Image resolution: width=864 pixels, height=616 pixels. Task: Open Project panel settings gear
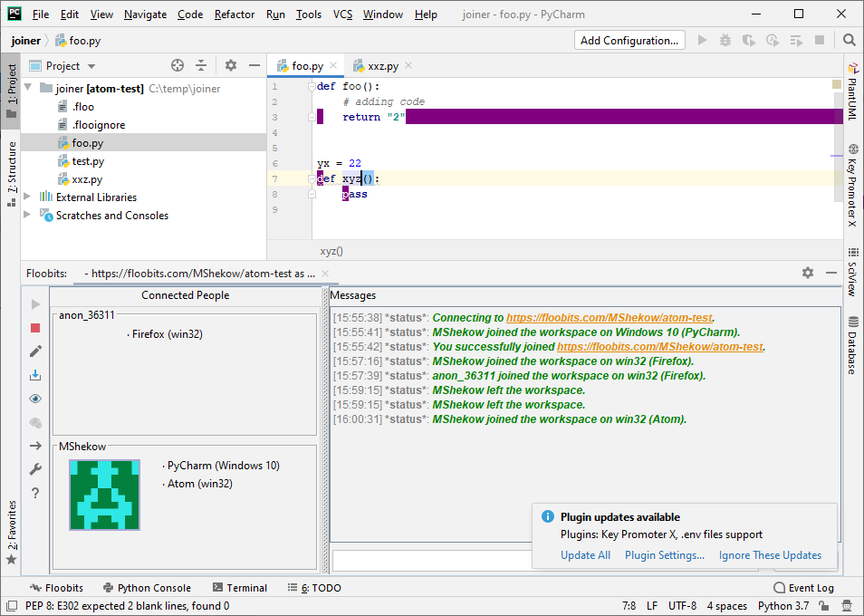231,65
